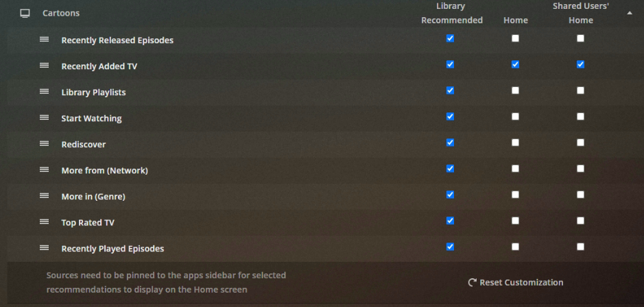Click the Recently Released Episodes row label
Screen dimensions: 644x307
pyautogui.click(x=117, y=40)
